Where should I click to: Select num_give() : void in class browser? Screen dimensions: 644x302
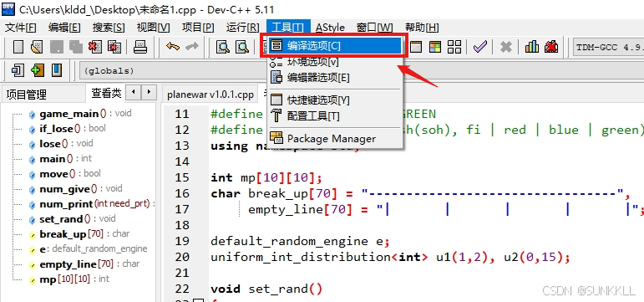coord(75,189)
